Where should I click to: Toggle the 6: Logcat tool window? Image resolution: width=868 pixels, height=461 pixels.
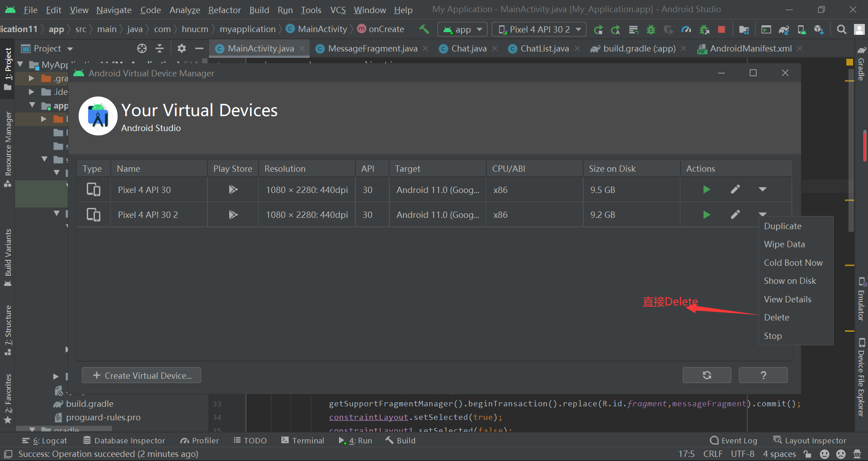[44, 441]
